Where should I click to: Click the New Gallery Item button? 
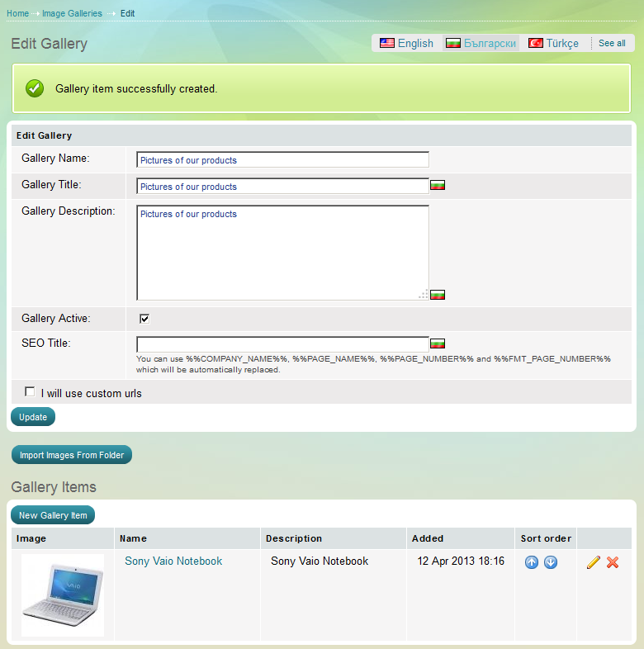[x=53, y=515]
